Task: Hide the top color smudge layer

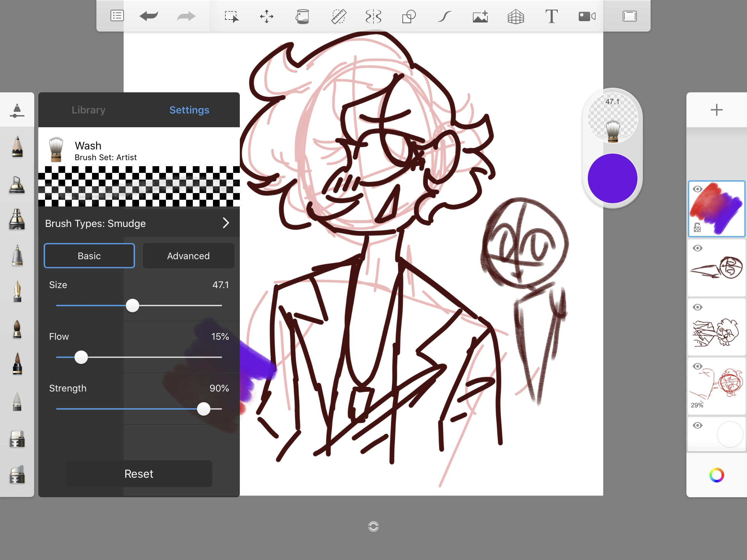Action: tap(697, 189)
